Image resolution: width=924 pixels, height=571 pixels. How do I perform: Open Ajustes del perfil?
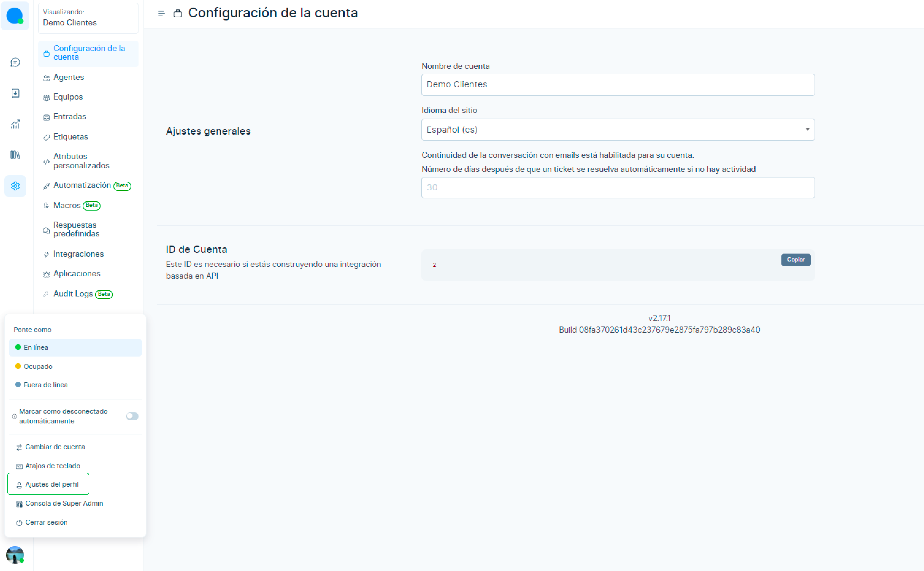coord(52,484)
